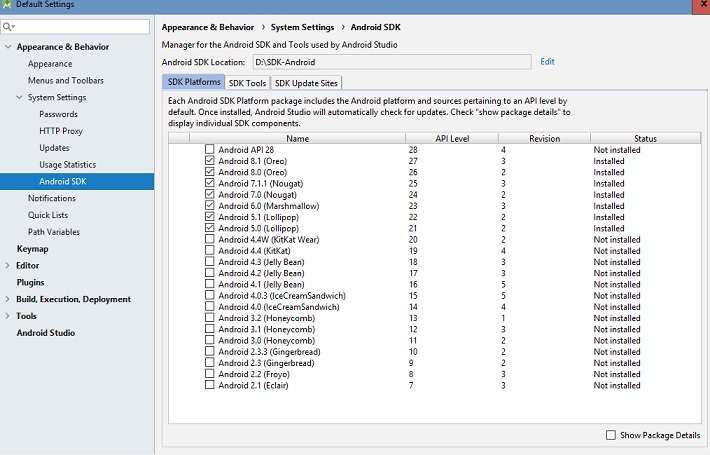The image size is (710, 455).
Task: Collapse the System Settings tree node
Action: pos(19,98)
